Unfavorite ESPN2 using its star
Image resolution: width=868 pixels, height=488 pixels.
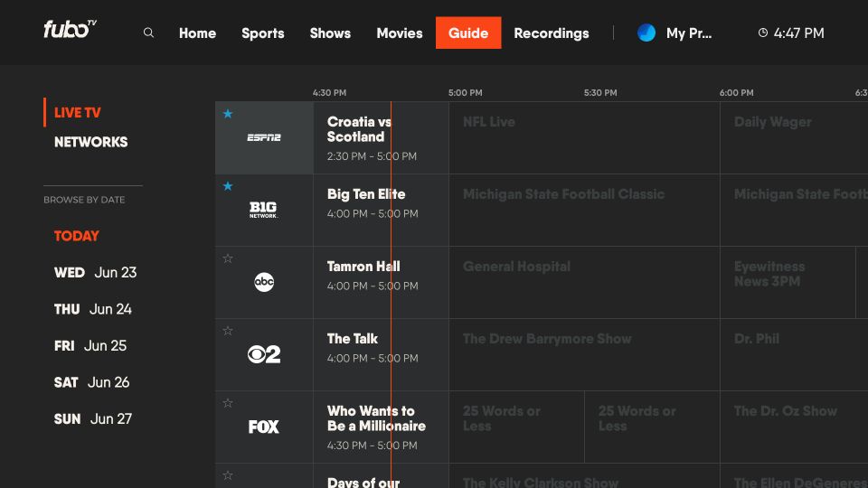[228, 114]
